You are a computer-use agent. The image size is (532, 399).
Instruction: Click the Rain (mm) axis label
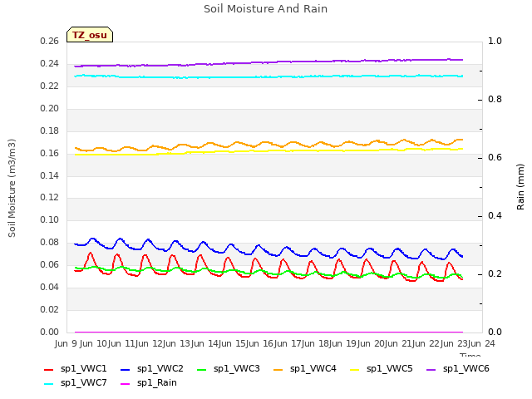520,187
